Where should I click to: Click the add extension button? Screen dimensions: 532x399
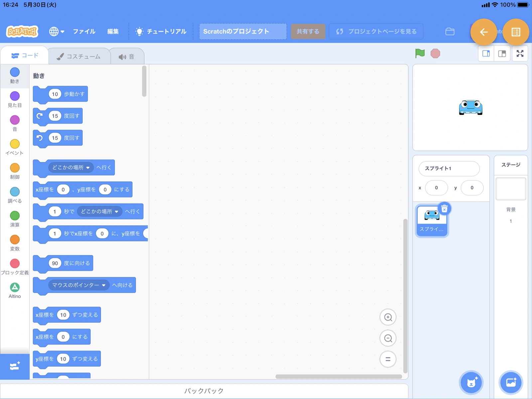(15, 366)
